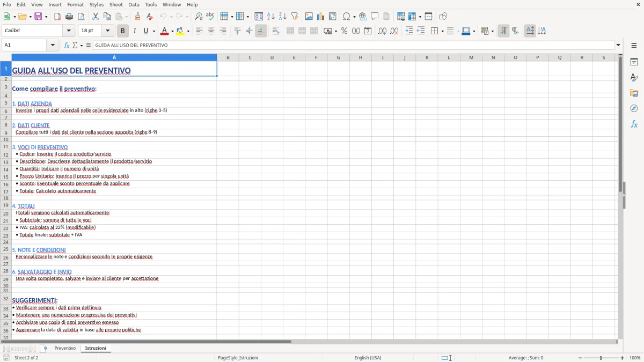Open the Format menu

[75, 4]
